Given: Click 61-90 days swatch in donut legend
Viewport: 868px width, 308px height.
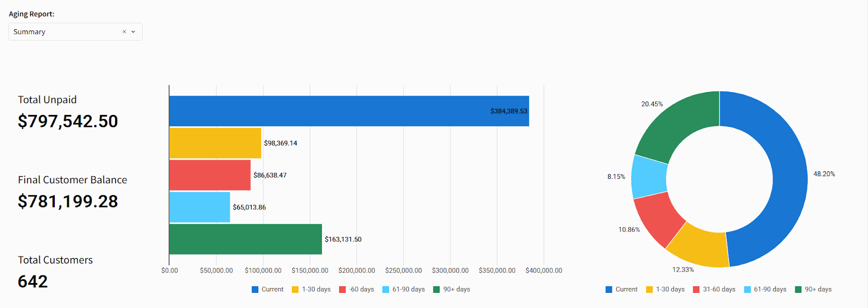Looking at the screenshot, I should click(748, 290).
